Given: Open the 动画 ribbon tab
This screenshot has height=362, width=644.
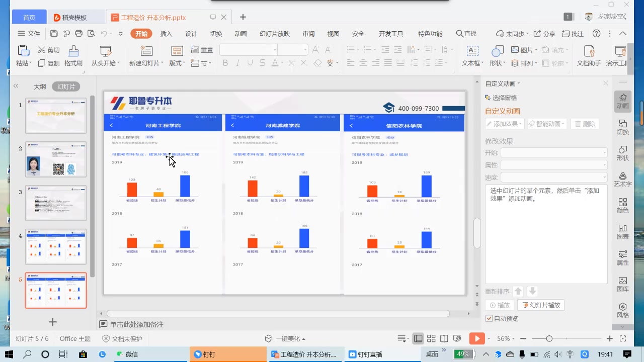Looking at the screenshot, I should [x=240, y=34].
